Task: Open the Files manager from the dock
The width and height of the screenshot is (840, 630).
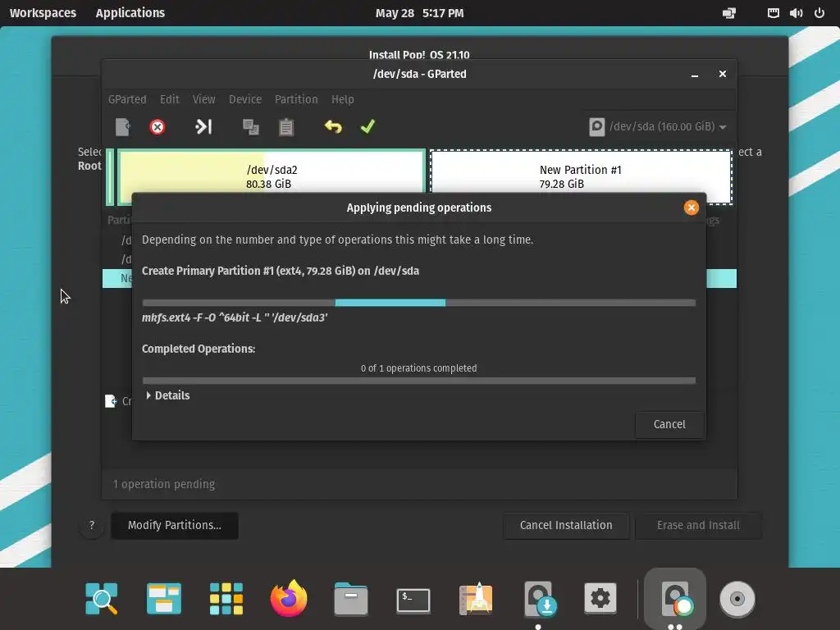Action: pyautogui.click(x=351, y=598)
